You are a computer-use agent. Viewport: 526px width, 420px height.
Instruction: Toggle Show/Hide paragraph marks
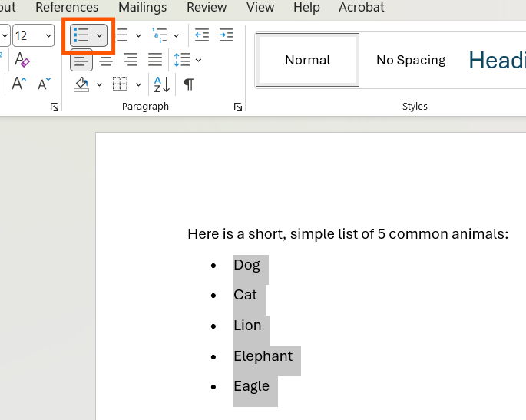pyautogui.click(x=189, y=84)
